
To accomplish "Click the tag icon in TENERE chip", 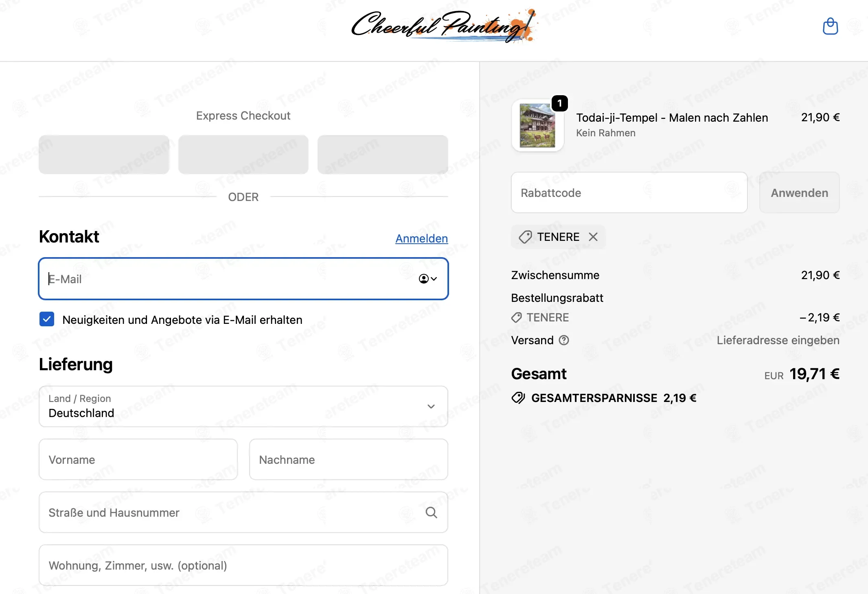I will (x=525, y=237).
